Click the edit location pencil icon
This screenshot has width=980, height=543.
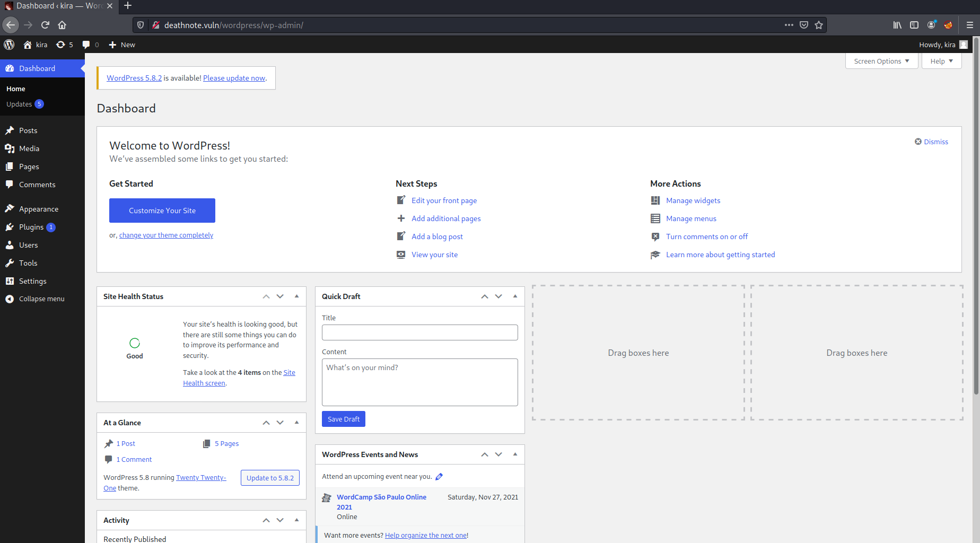[x=439, y=477]
